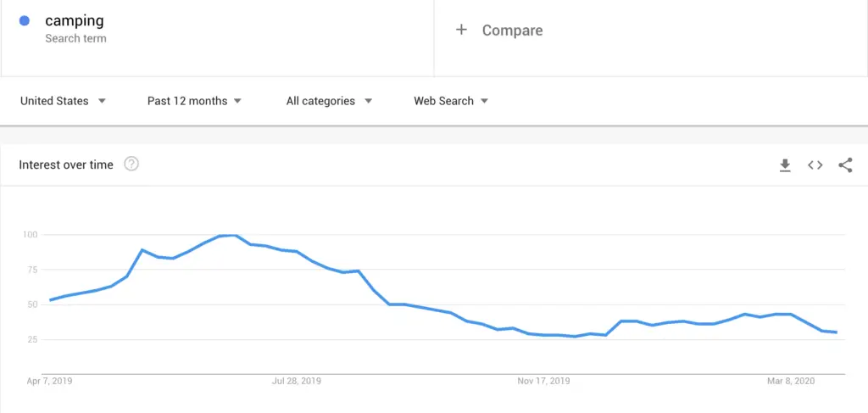The image size is (868, 413).
Task: Click the blue camping color dot
Action: click(x=25, y=21)
